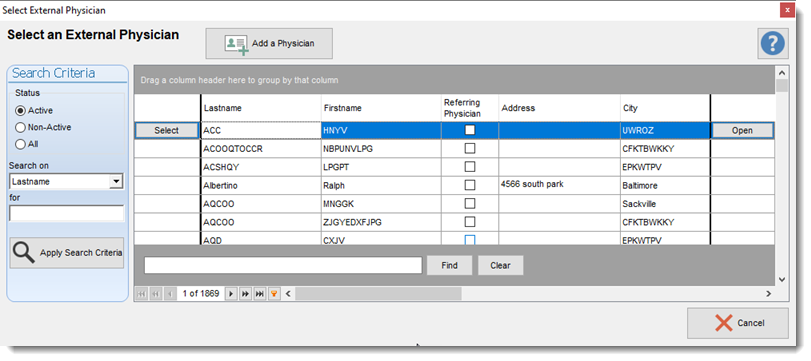Screen dimensions: 811x361
Task: Click right arrow of horizontal scrollbar
Action: coord(768,294)
